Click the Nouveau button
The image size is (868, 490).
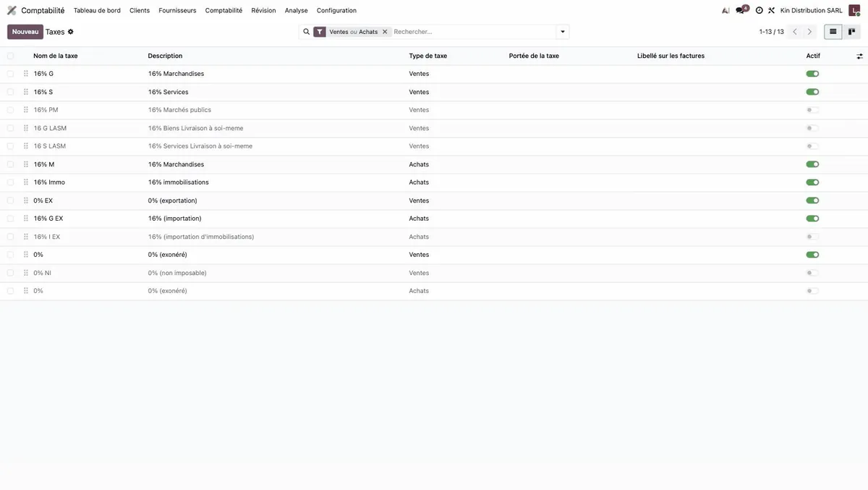pyautogui.click(x=25, y=32)
